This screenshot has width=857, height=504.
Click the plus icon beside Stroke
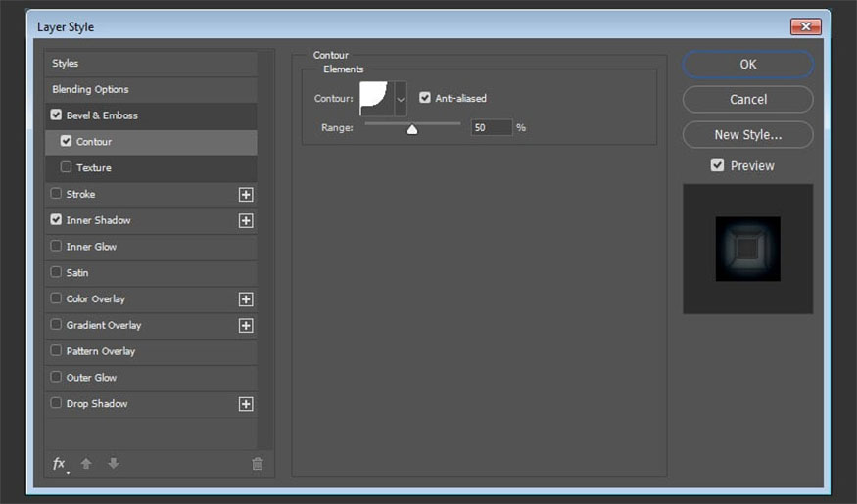coord(246,195)
